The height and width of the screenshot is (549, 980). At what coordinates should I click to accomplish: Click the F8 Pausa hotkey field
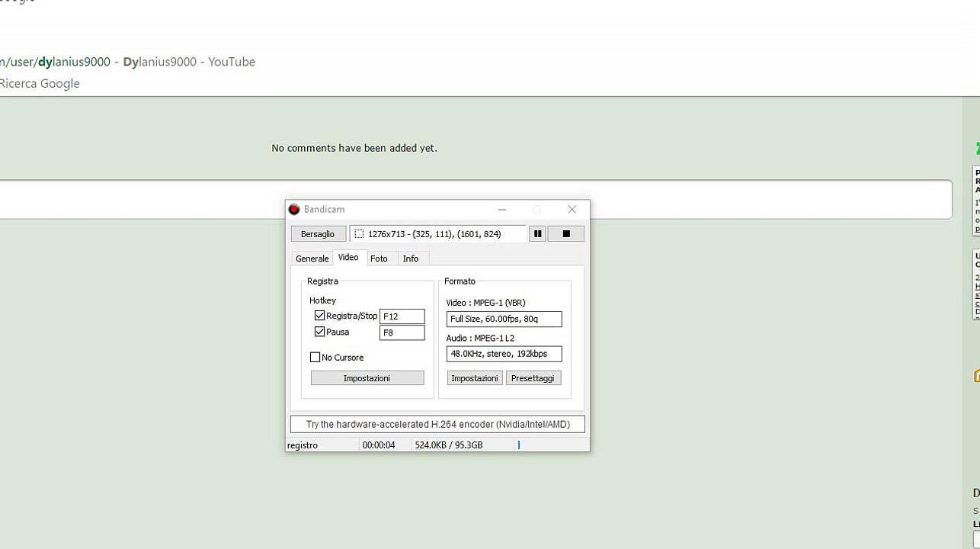coord(402,333)
